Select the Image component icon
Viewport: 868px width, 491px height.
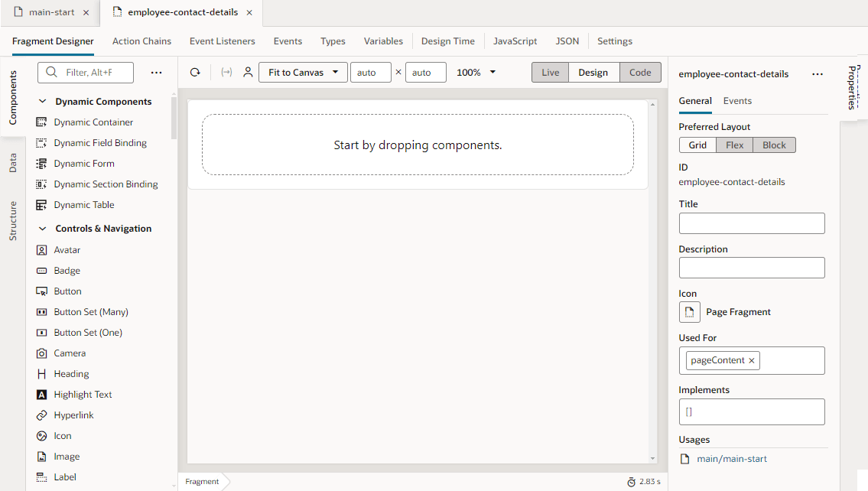(41, 457)
